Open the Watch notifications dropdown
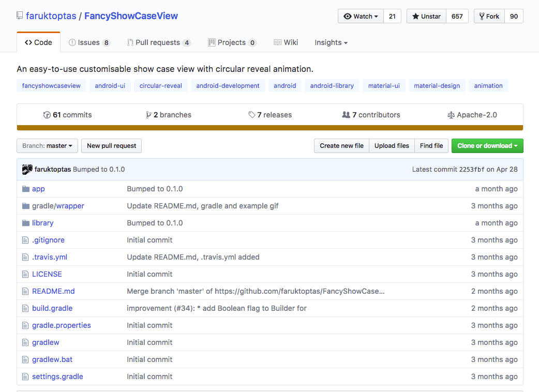 click(x=361, y=16)
